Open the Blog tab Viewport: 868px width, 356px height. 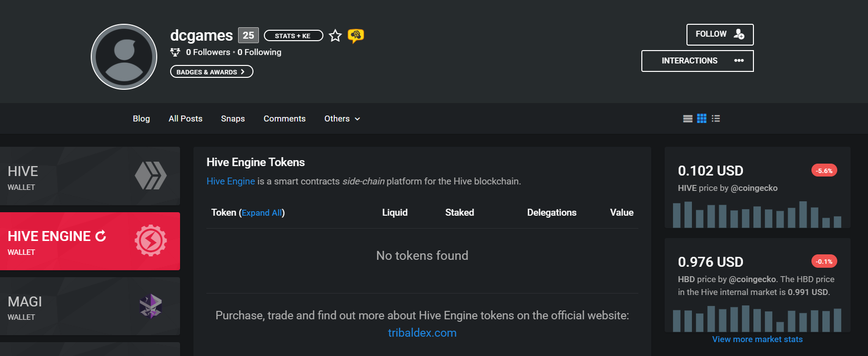[141, 119]
